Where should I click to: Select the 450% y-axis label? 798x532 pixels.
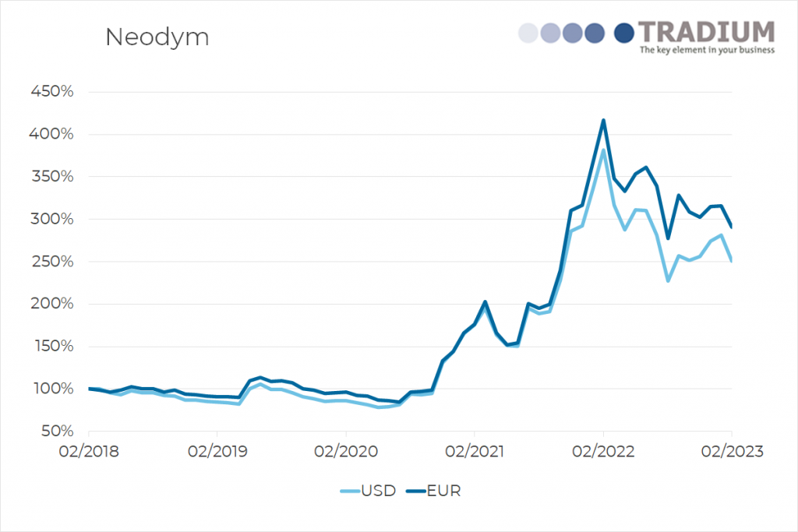[x=51, y=92]
